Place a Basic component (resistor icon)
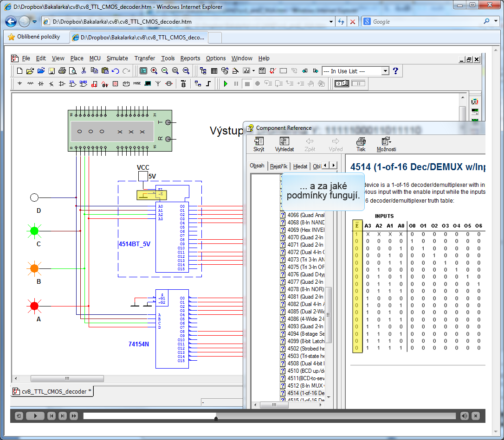 point(31,84)
